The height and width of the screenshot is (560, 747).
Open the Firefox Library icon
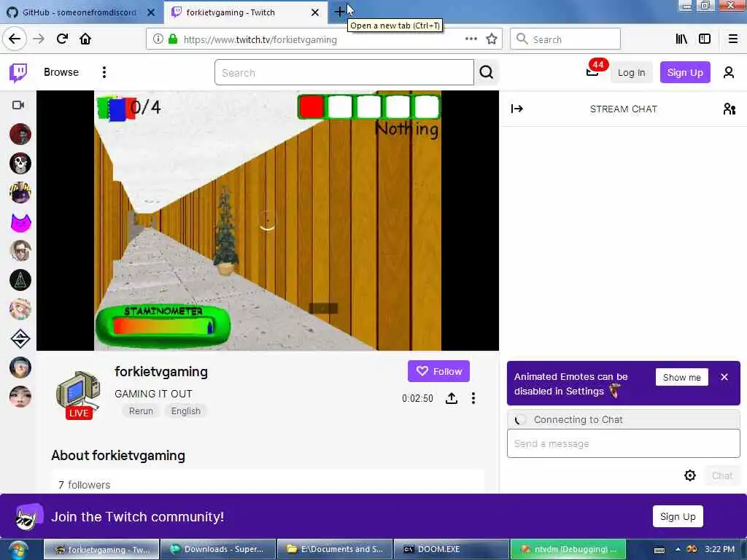[681, 39]
